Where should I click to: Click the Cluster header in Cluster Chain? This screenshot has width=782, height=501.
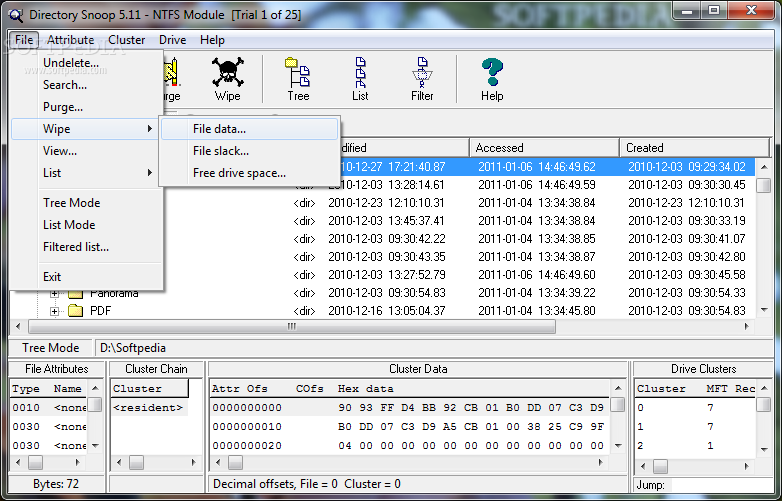coord(150,388)
